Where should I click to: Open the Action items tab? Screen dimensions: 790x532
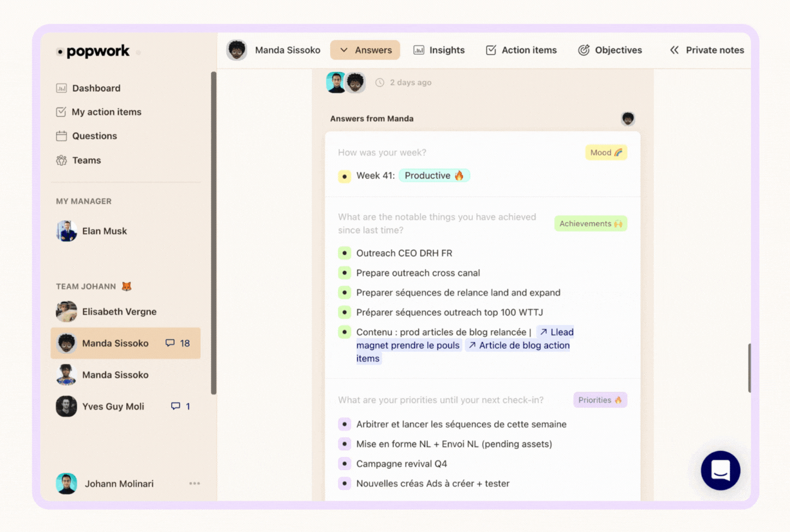[520, 50]
